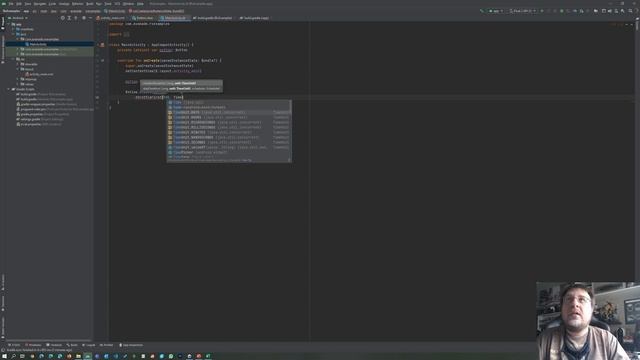Click the Search Everywhere magnifier icon

click(630, 11)
